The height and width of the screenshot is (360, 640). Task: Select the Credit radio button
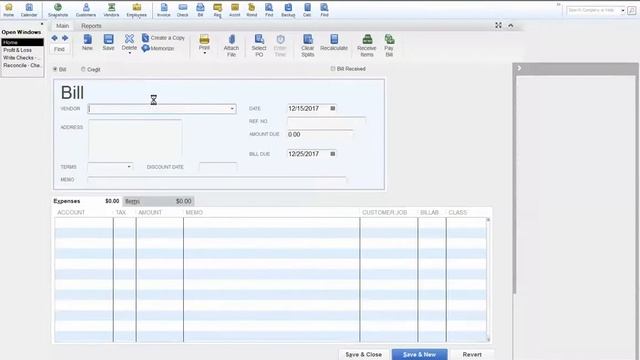pyautogui.click(x=83, y=69)
